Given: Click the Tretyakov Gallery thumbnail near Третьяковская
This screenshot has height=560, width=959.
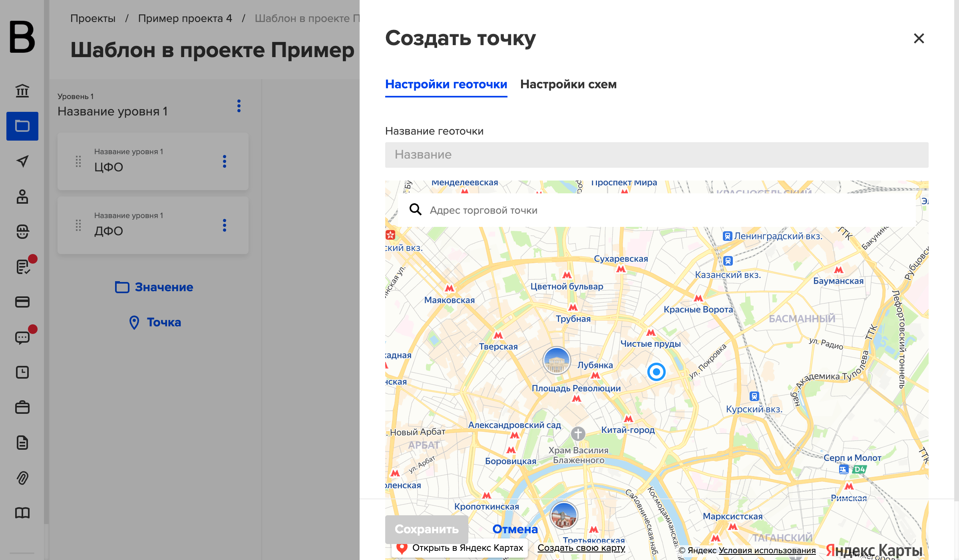Looking at the screenshot, I should pyautogui.click(x=564, y=515).
